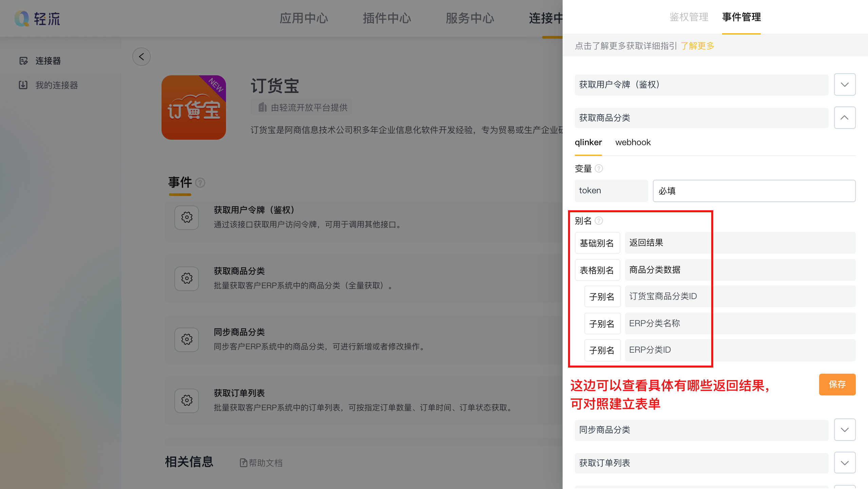
Task: Switch to the 鉴权管理 tab
Action: click(689, 17)
